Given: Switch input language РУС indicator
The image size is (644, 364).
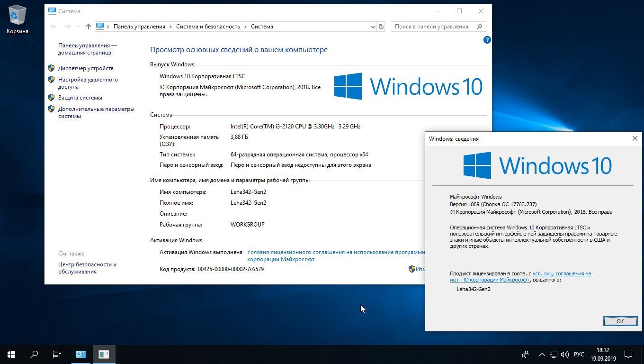Looking at the screenshot, I should pos(579,354).
